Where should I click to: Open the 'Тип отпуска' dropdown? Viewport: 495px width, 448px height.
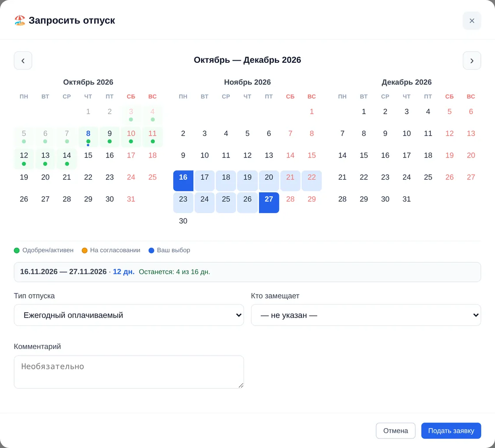click(129, 315)
